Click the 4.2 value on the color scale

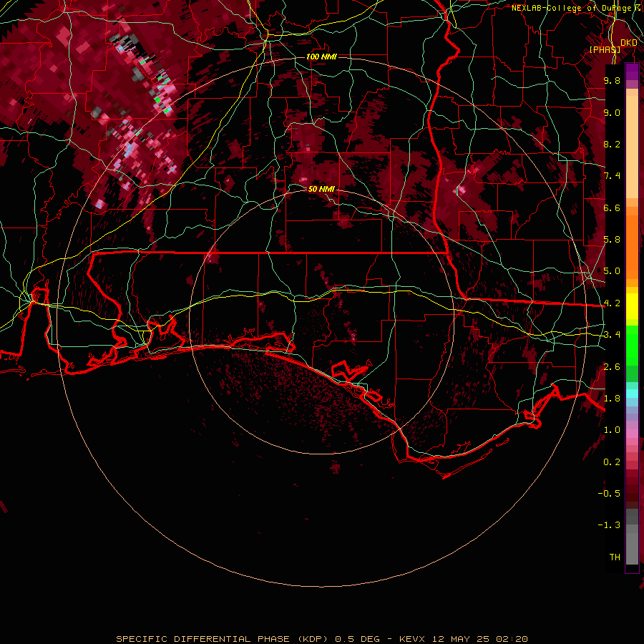(x=612, y=303)
